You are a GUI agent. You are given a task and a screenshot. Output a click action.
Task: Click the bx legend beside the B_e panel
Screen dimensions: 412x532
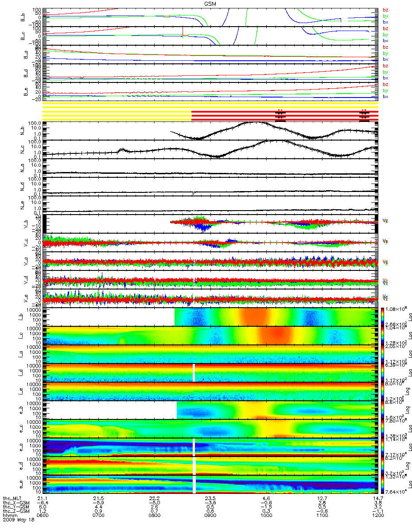click(385, 96)
